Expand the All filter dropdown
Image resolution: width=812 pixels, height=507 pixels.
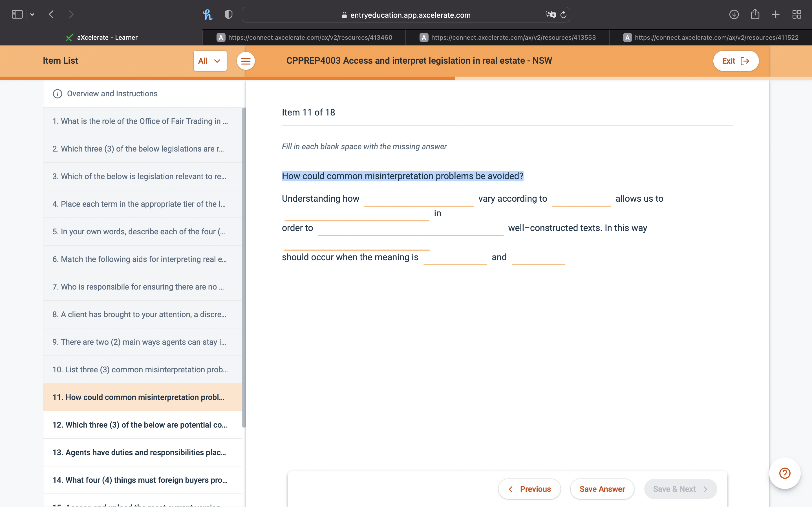point(210,61)
